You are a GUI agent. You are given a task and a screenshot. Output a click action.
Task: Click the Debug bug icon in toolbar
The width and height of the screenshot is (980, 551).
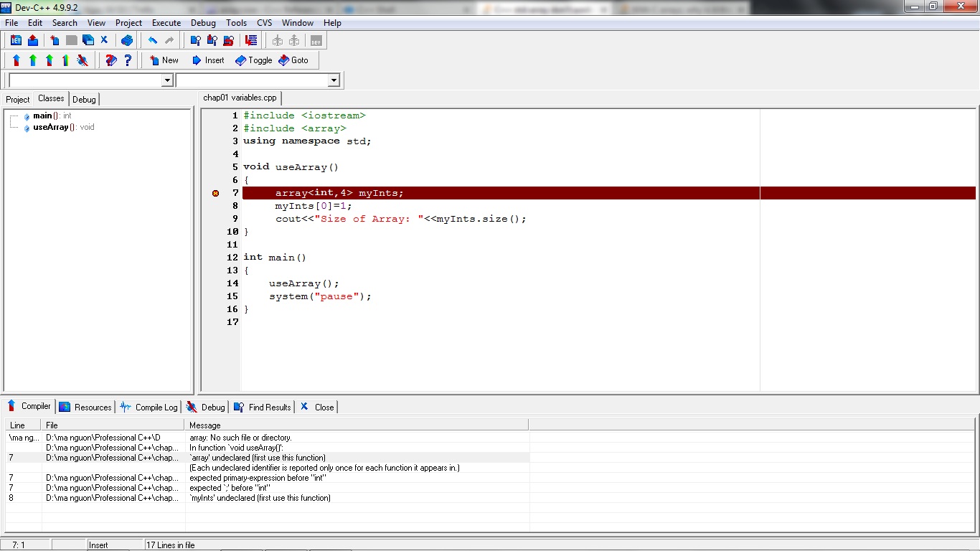83,60
